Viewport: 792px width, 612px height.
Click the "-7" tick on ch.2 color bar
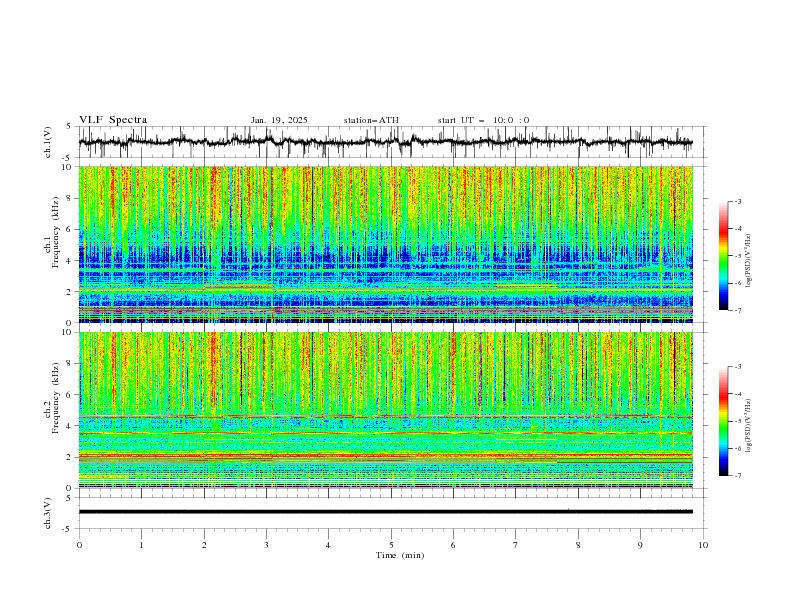(738, 475)
